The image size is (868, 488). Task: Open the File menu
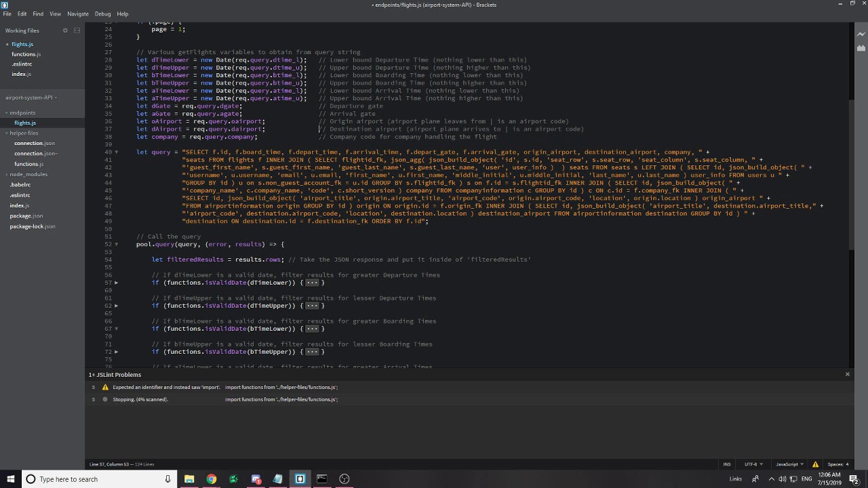(7, 14)
